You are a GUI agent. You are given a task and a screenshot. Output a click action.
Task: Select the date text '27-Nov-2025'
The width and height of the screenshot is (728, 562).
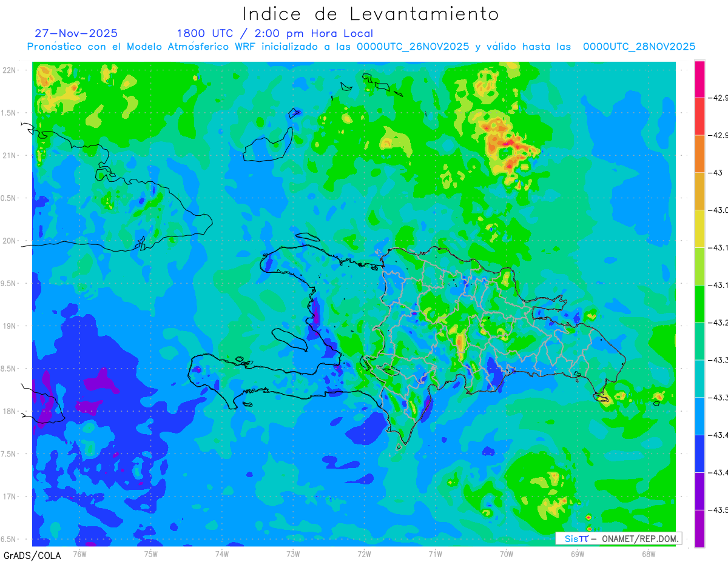coord(76,33)
